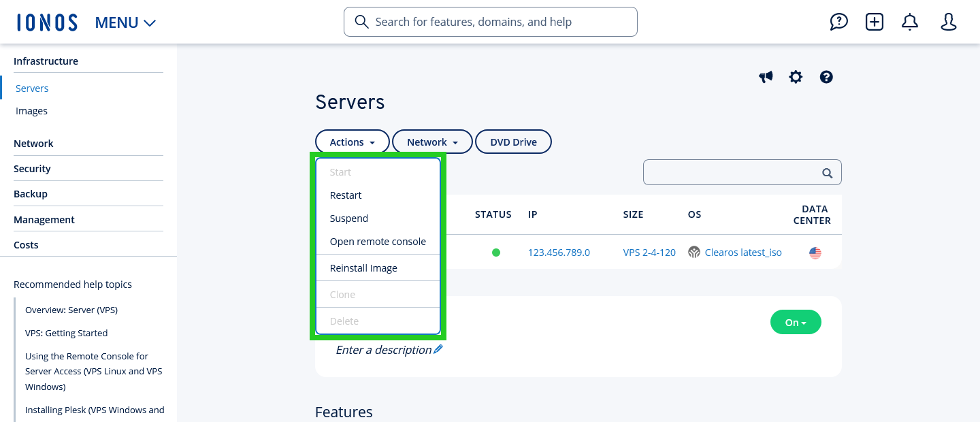The width and height of the screenshot is (980, 422).
Task: Open Installing Plesk help topic
Action: 95,410
